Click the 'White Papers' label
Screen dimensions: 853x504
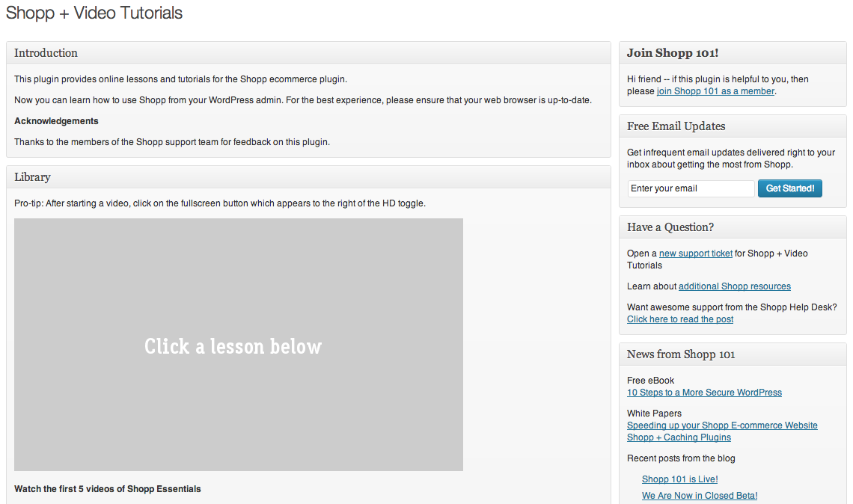[654, 414]
